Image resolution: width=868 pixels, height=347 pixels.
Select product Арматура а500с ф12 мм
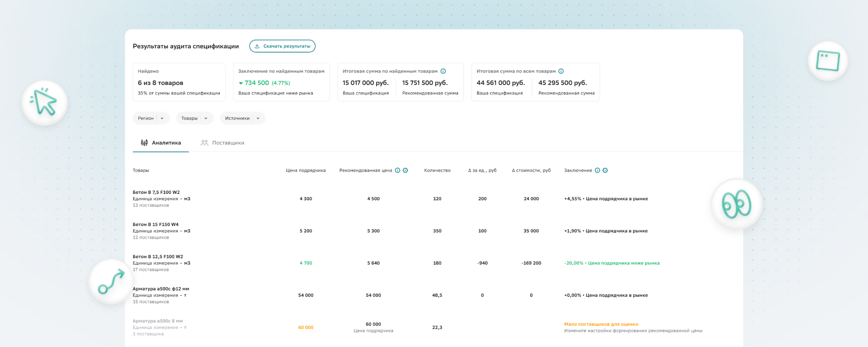tap(161, 289)
